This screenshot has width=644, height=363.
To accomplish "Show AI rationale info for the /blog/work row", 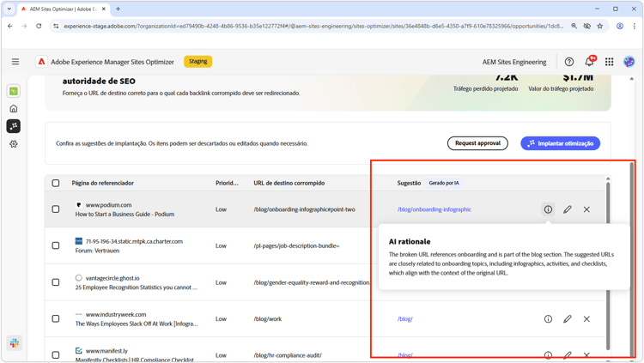I will tap(548, 319).
